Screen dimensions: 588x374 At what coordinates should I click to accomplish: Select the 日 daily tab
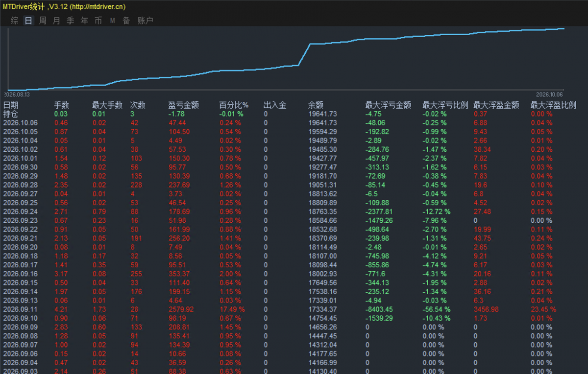pyautogui.click(x=28, y=21)
